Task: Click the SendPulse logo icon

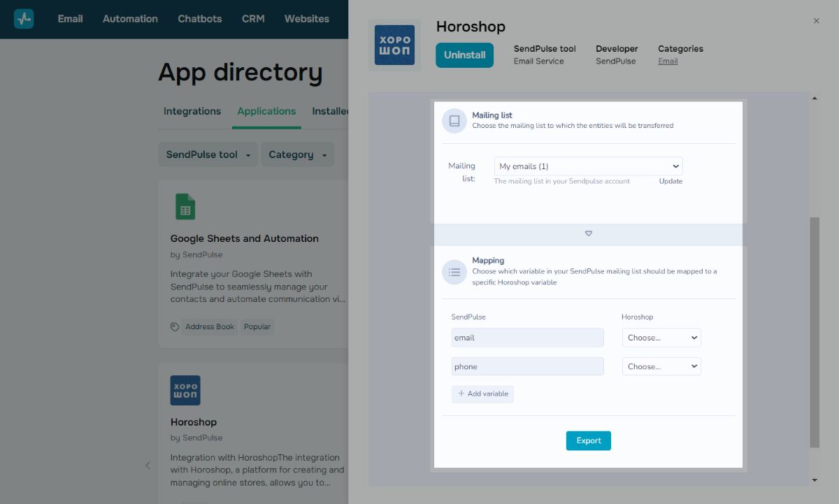Action: click(x=24, y=19)
